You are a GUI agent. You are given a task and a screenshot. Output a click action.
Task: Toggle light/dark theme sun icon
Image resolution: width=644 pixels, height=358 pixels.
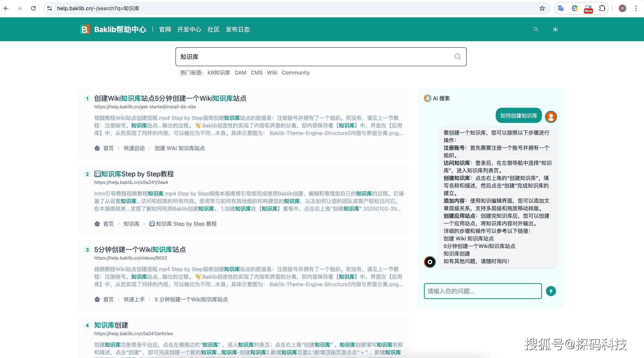tap(555, 29)
